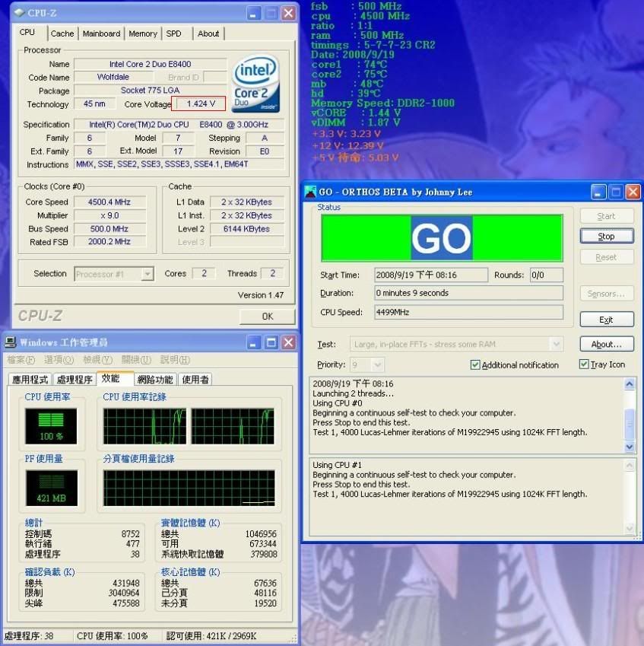The height and width of the screenshot is (646, 644).
Task: Click the upper log scrollbar thumb
Action: tap(630, 424)
